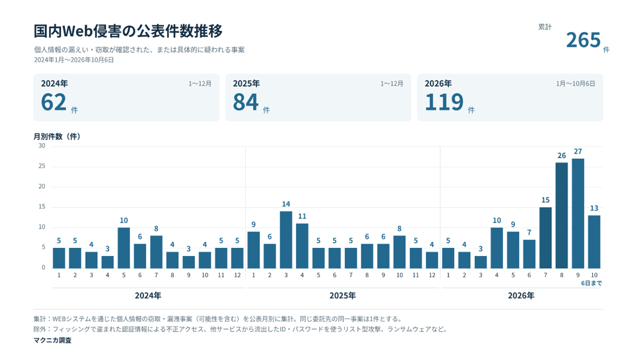Click the y-axis tick label 30
This screenshot has height=362, width=644.
[x=42, y=146]
